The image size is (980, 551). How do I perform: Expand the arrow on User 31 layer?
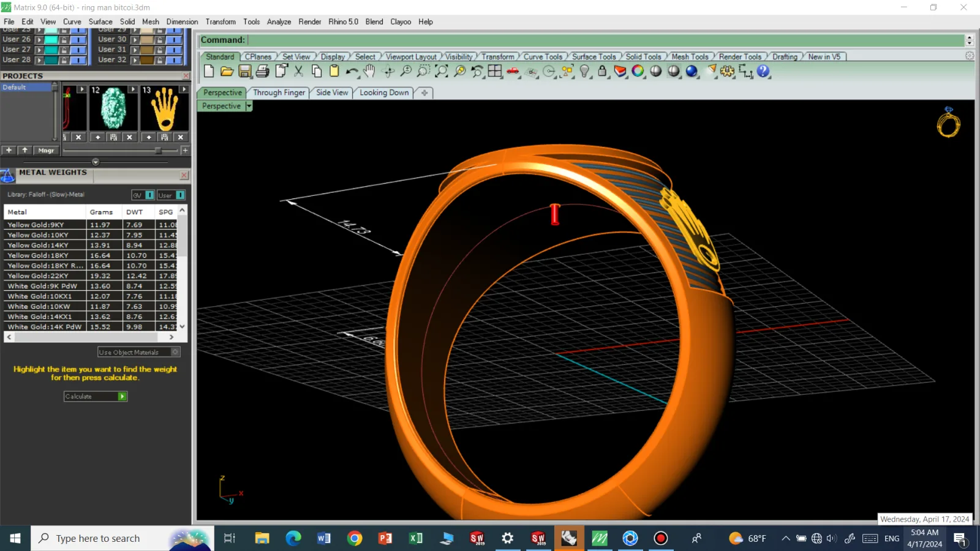click(135, 50)
